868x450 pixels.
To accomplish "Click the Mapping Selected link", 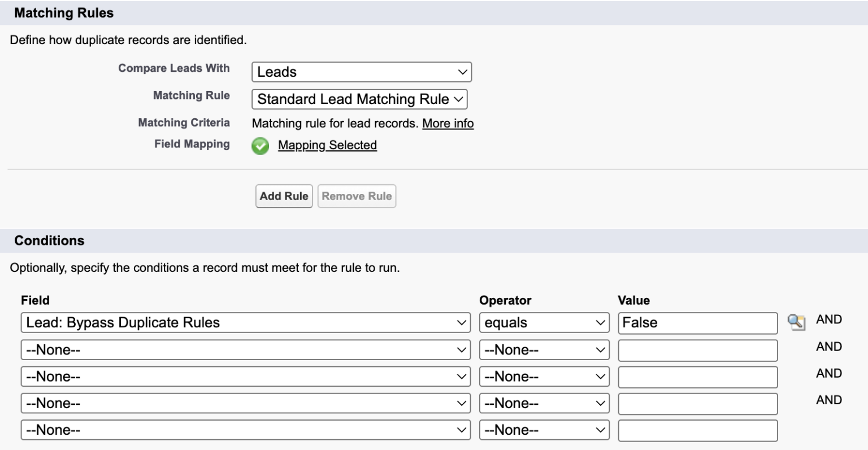I will pos(327,145).
